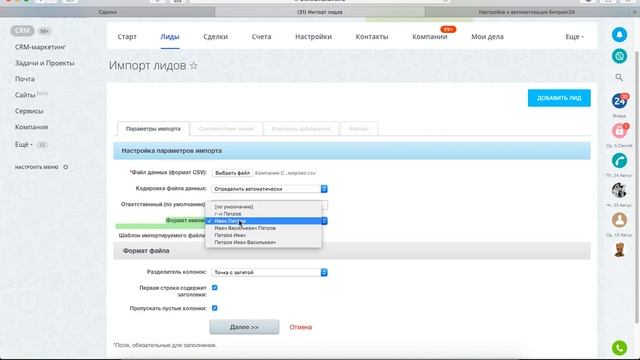Mark Импорт лидов page as favorite star
The image size is (640, 360).
pyautogui.click(x=194, y=66)
